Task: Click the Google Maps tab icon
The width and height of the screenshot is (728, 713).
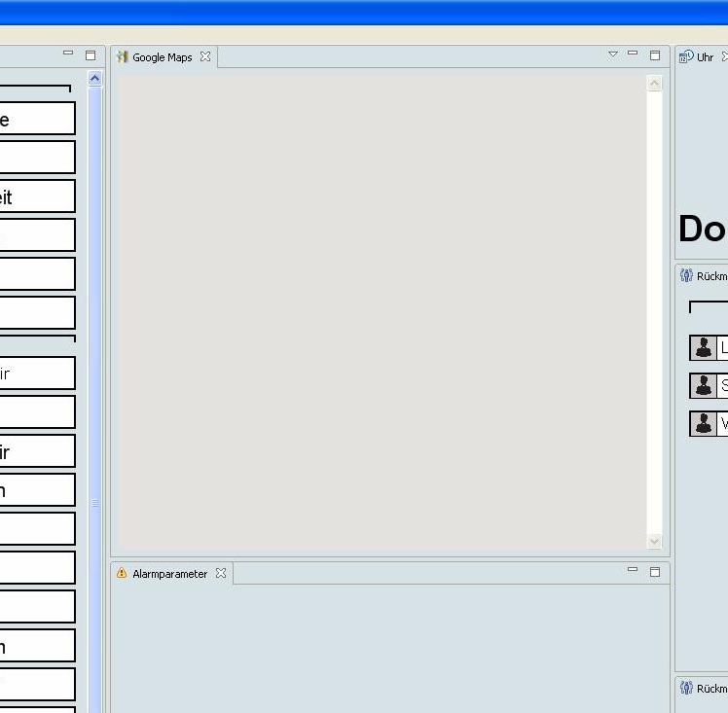Action: click(x=123, y=57)
